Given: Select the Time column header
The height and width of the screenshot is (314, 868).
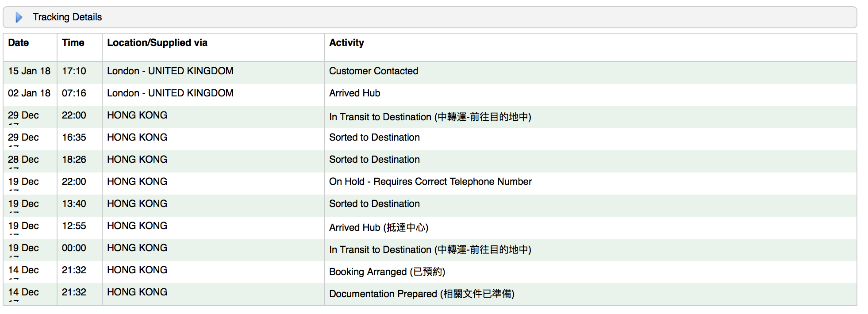Looking at the screenshot, I should click(x=73, y=43).
